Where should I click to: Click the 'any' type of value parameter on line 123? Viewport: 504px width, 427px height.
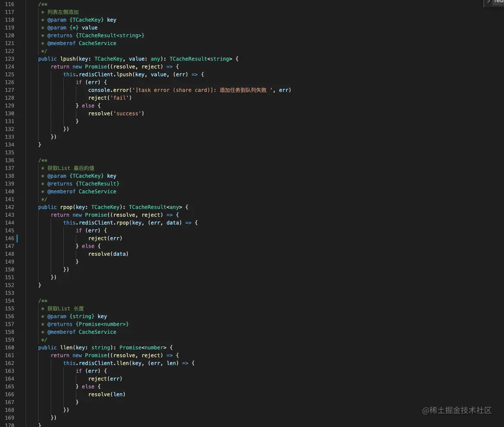[x=156, y=59]
